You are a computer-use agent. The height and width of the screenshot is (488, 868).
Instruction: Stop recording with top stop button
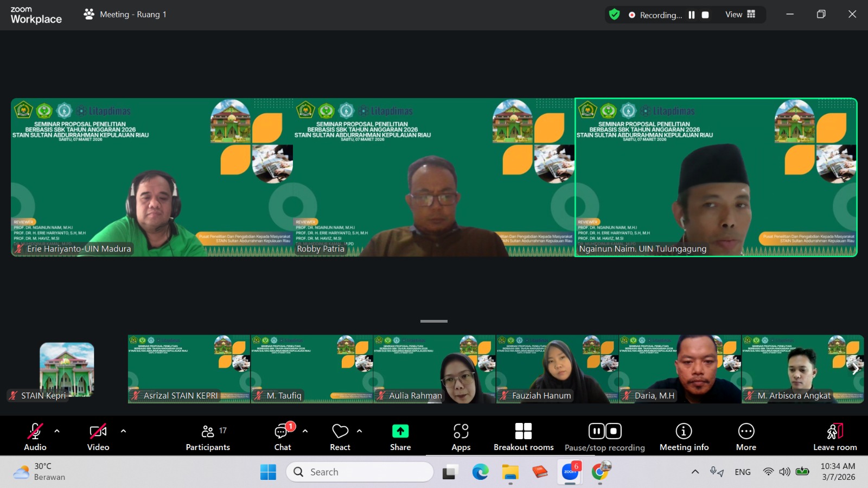(x=705, y=15)
